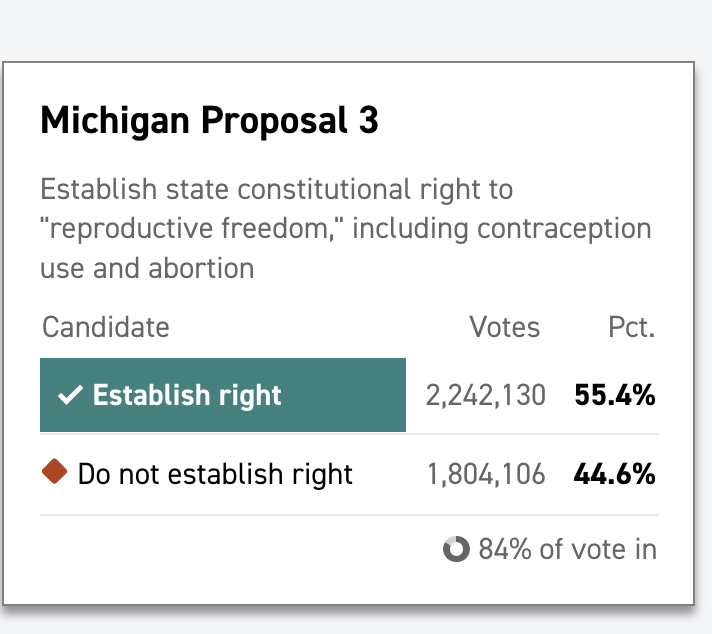712x634 pixels.
Task: Click the "Do not establish right" label
Action: [215, 473]
